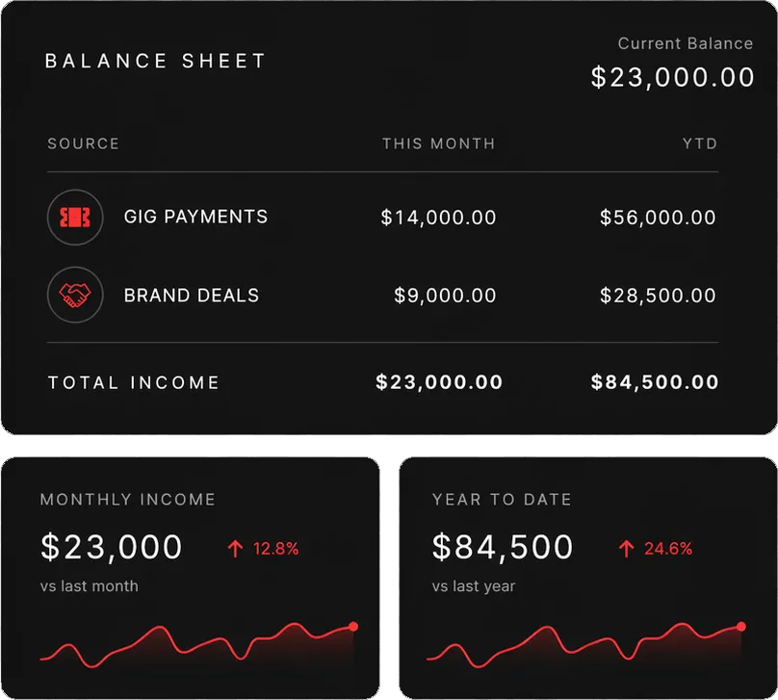Open the MONTHLY INCOME card heading
Viewport: 778px width, 700px height.
(128, 500)
